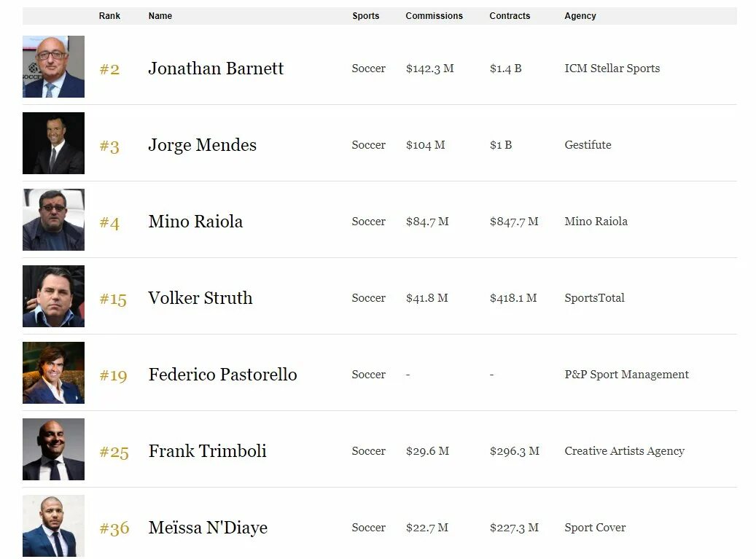
Task: Sort by the Contracts column header
Action: click(510, 16)
